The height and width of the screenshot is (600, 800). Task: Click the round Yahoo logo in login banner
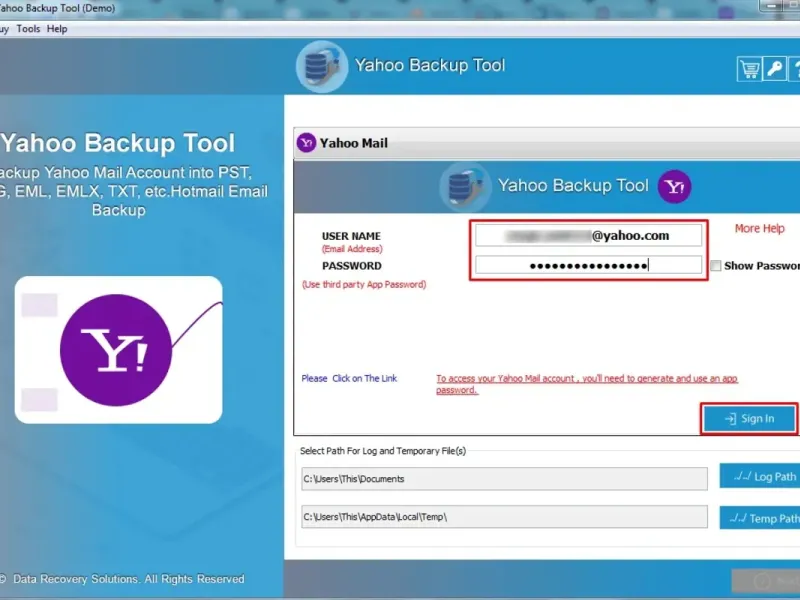[674, 187]
